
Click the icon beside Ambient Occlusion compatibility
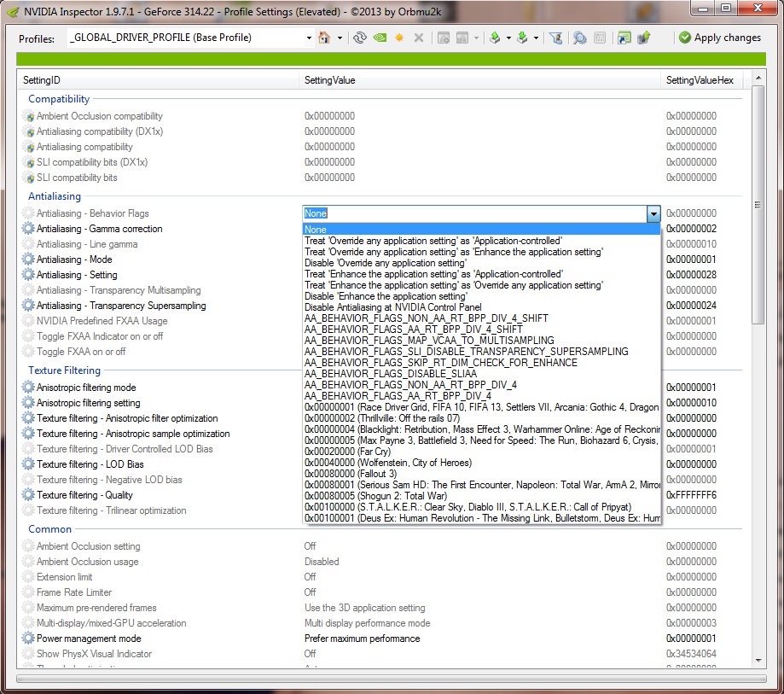[x=28, y=116]
